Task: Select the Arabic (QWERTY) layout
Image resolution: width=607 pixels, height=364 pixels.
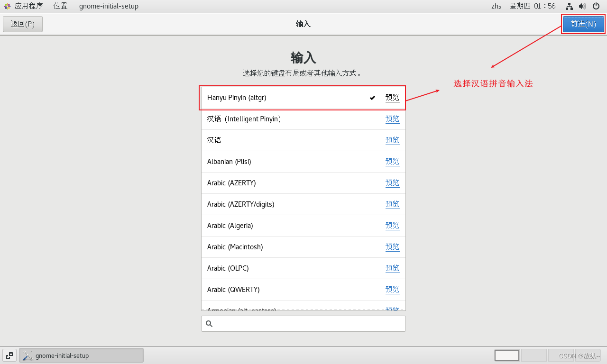Action: (x=303, y=290)
